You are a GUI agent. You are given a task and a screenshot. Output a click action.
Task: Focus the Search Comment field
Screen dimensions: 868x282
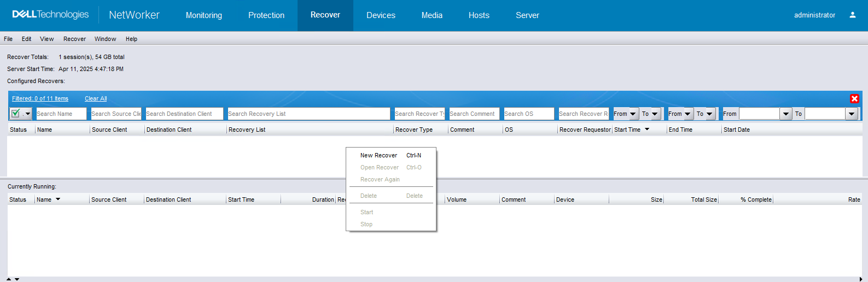[474, 114]
